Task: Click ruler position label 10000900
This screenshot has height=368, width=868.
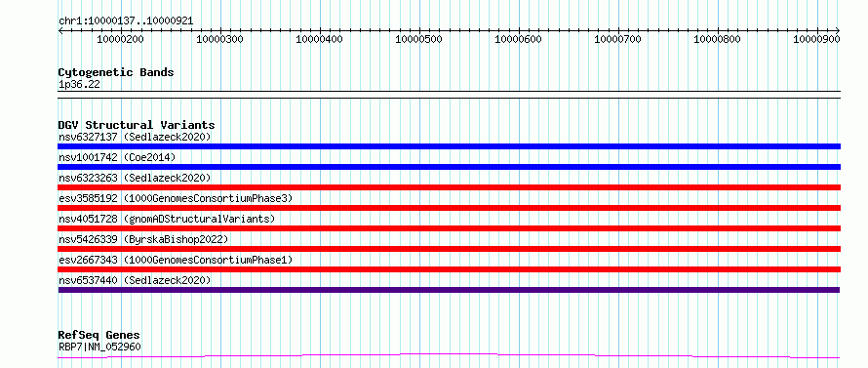Action: [817, 39]
